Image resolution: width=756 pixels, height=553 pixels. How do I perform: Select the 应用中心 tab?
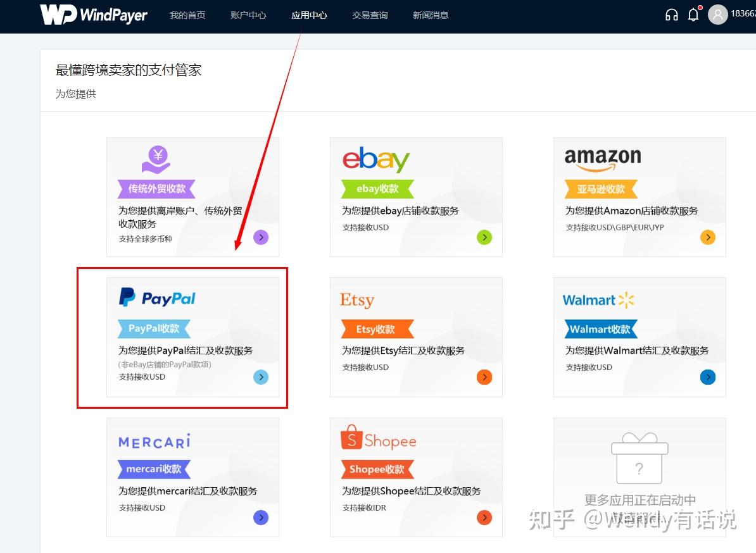tap(309, 15)
